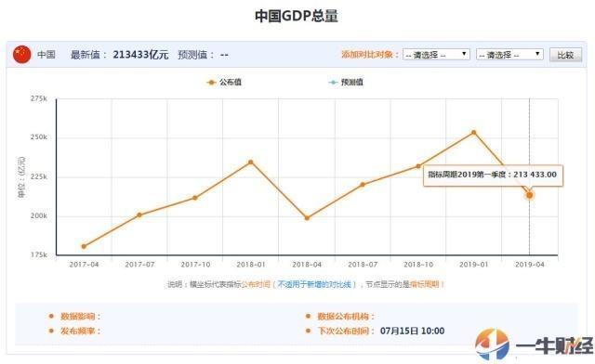Click the 公布时间 orange note text
This screenshot has height=364, width=595.
coord(256,284)
